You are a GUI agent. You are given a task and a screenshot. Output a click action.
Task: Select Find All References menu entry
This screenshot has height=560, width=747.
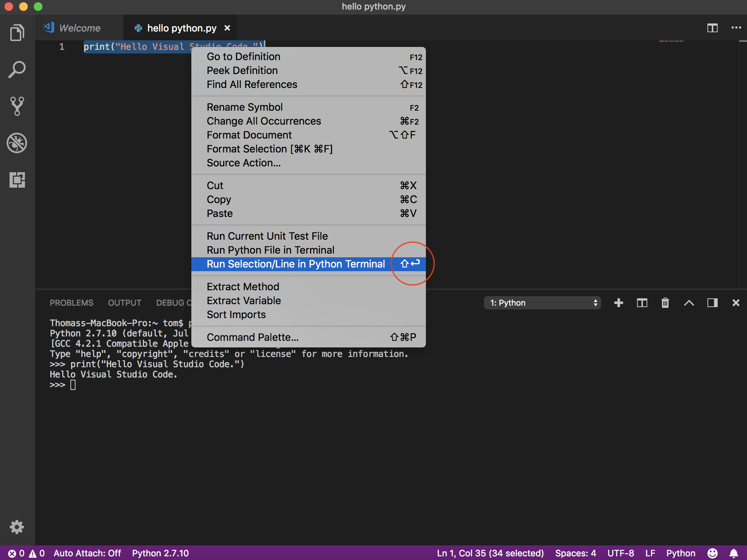coord(309,84)
